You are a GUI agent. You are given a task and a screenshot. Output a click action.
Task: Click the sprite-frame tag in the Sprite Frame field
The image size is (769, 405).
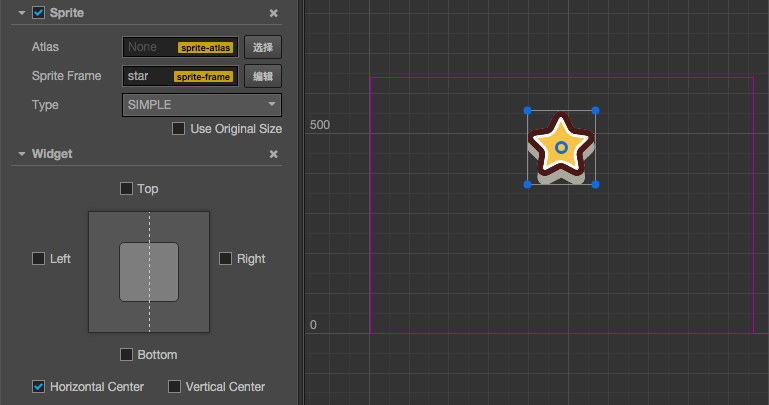click(x=204, y=77)
